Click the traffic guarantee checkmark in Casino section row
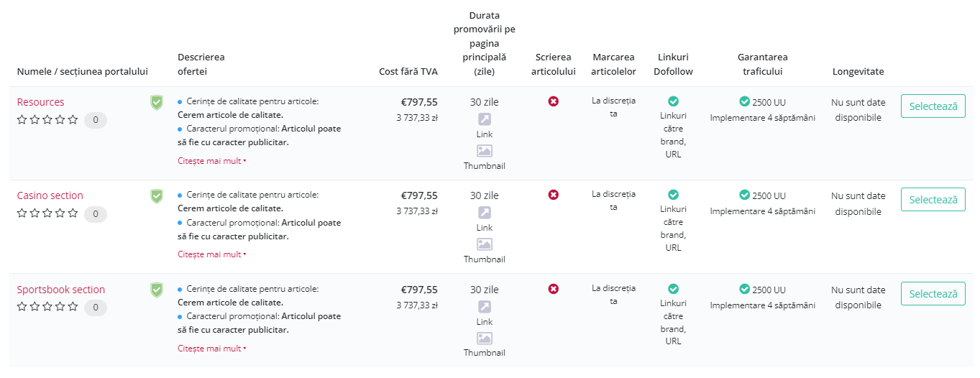 [745, 195]
